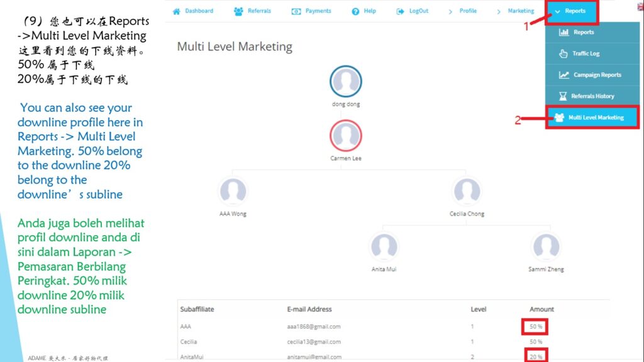Click the Traffic Log hand icon
The image size is (644, 362).
tap(563, 53)
